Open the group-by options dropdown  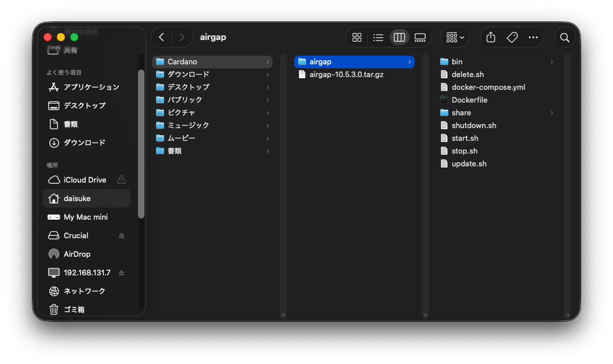pos(455,37)
